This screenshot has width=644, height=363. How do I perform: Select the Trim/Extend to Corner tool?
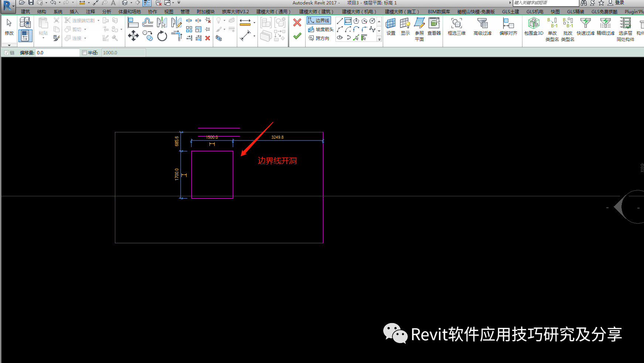coord(176,36)
